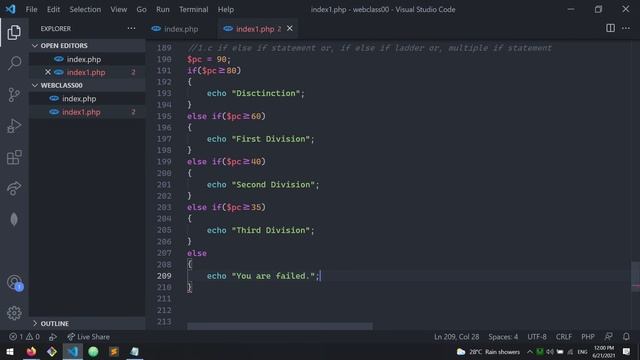Open the Terminal menu
The image size is (640, 360).
click(x=193, y=9)
